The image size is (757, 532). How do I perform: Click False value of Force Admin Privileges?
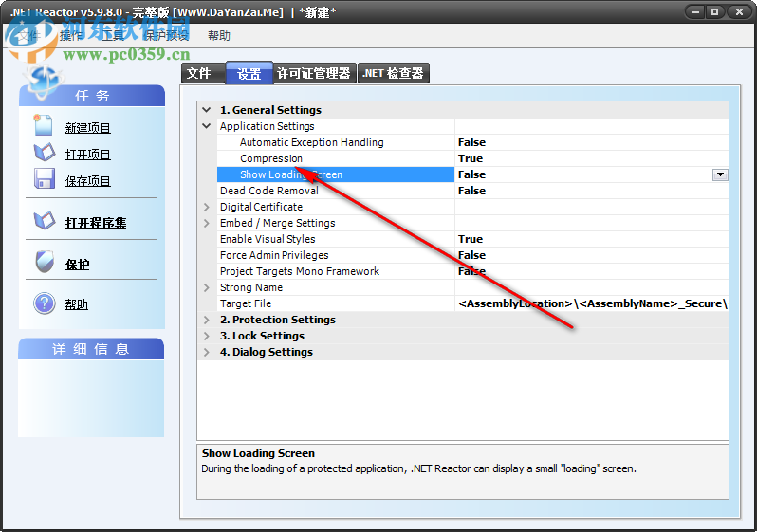pyautogui.click(x=471, y=255)
